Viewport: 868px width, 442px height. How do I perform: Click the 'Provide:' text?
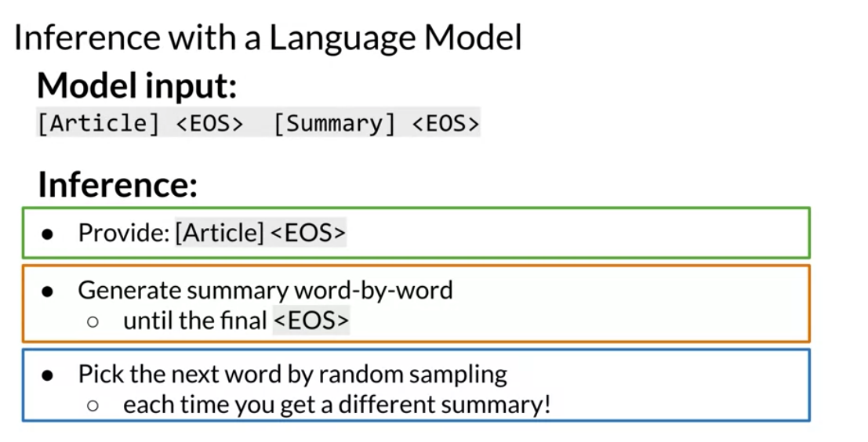tap(123, 232)
